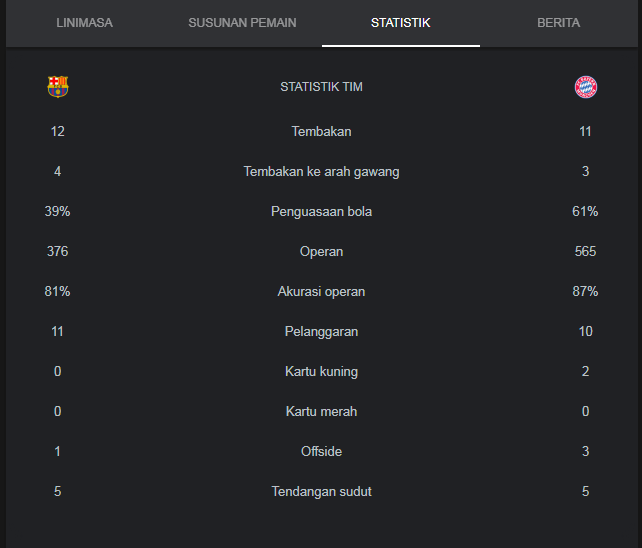Click the Bayern Munich crest icon

click(x=585, y=87)
